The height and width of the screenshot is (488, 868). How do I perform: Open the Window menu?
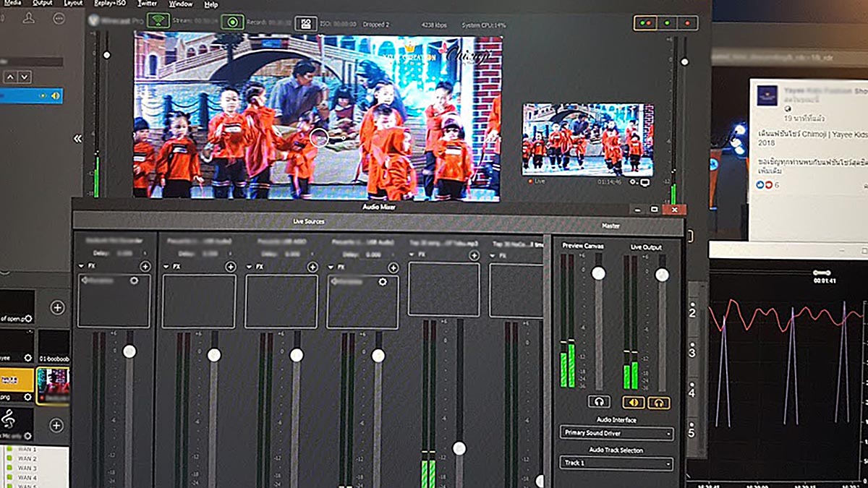[x=181, y=4]
